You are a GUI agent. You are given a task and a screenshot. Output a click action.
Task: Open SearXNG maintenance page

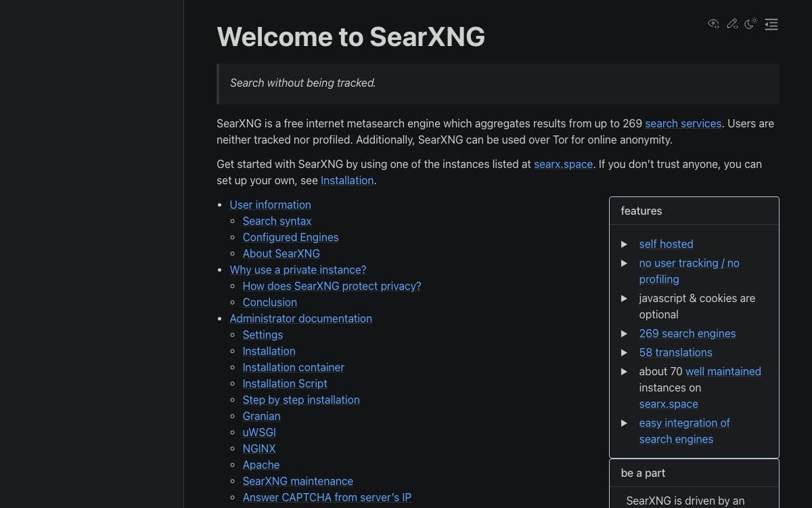(x=298, y=481)
